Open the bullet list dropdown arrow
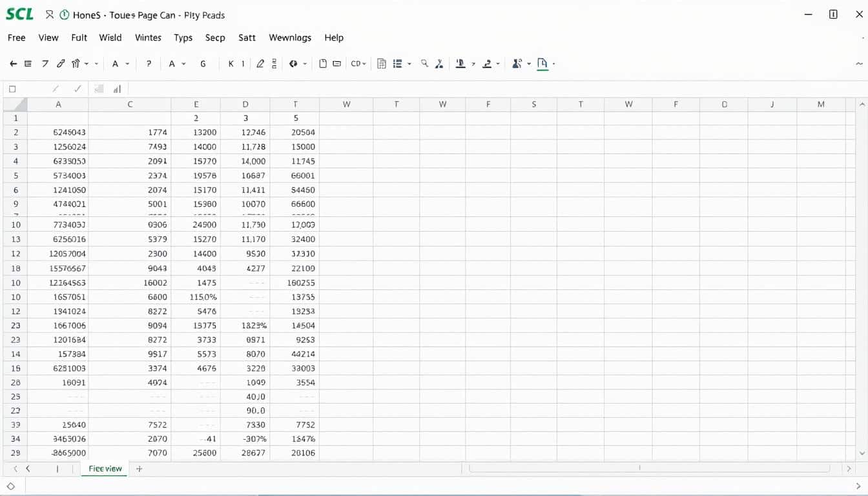This screenshot has height=496, width=868. [409, 64]
